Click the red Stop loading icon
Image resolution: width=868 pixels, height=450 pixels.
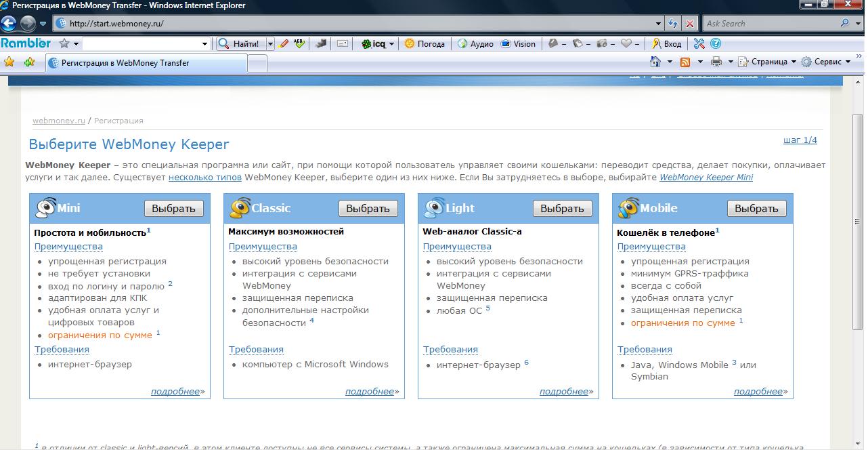pos(690,24)
